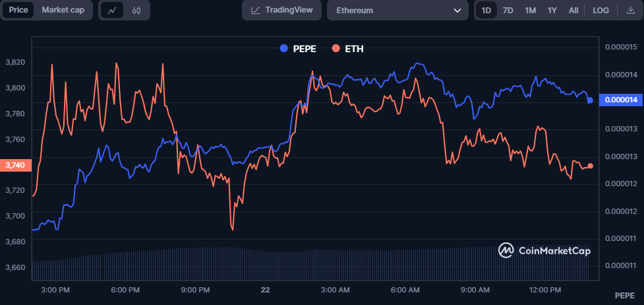This screenshot has width=644, height=305.
Task: Select 1Y time range
Action: 552,11
